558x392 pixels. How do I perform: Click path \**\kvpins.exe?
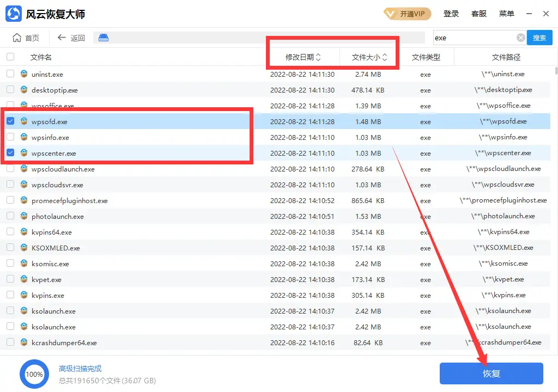(503, 295)
